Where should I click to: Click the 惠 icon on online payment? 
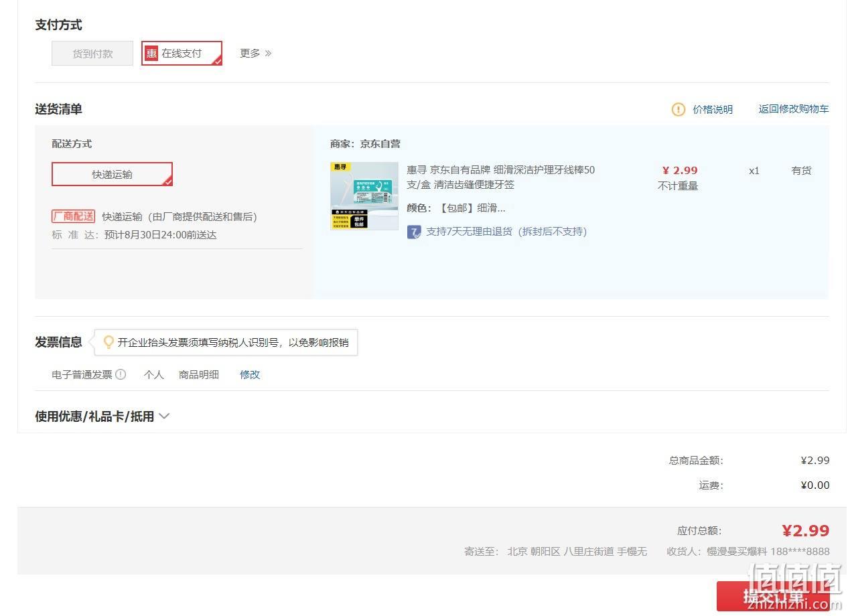[x=152, y=54]
